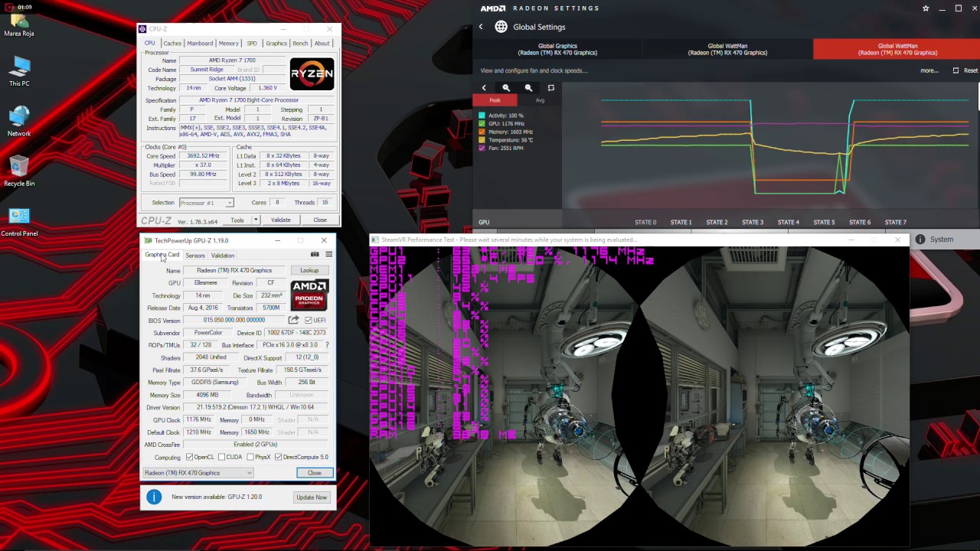Viewport: 980px width, 551px height.
Task: Switch to GPU-Z Sensors tab
Action: [x=195, y=256]
